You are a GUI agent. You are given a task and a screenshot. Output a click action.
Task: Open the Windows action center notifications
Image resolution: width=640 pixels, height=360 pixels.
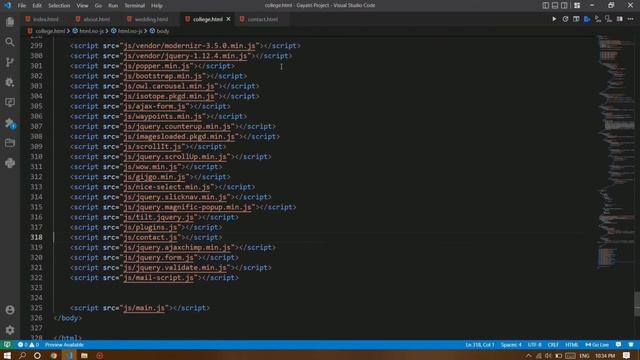626,356
